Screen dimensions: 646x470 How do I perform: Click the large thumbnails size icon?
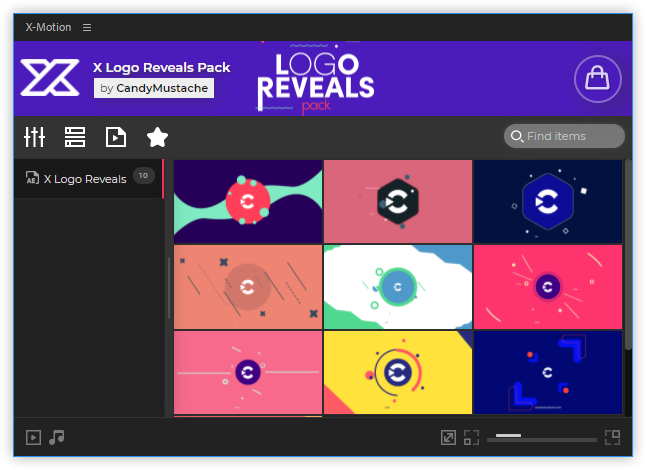[613, 437]
